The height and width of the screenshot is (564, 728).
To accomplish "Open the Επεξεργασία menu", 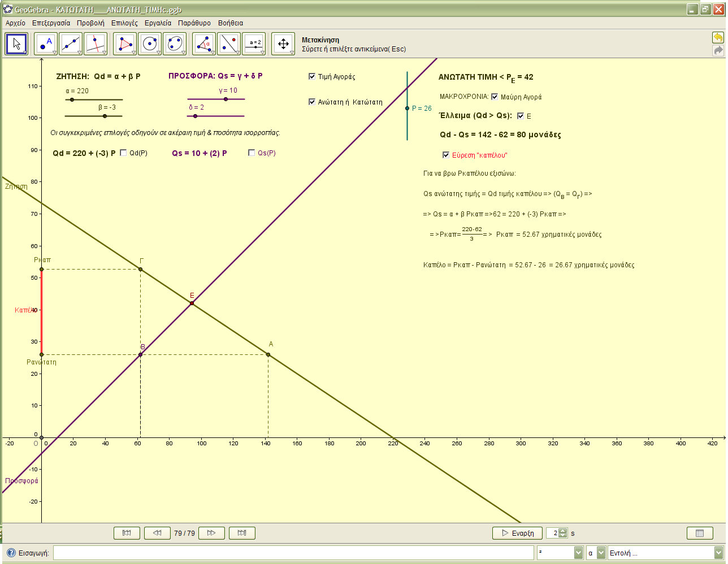I will pyautogui.click(x=51, y=23).
